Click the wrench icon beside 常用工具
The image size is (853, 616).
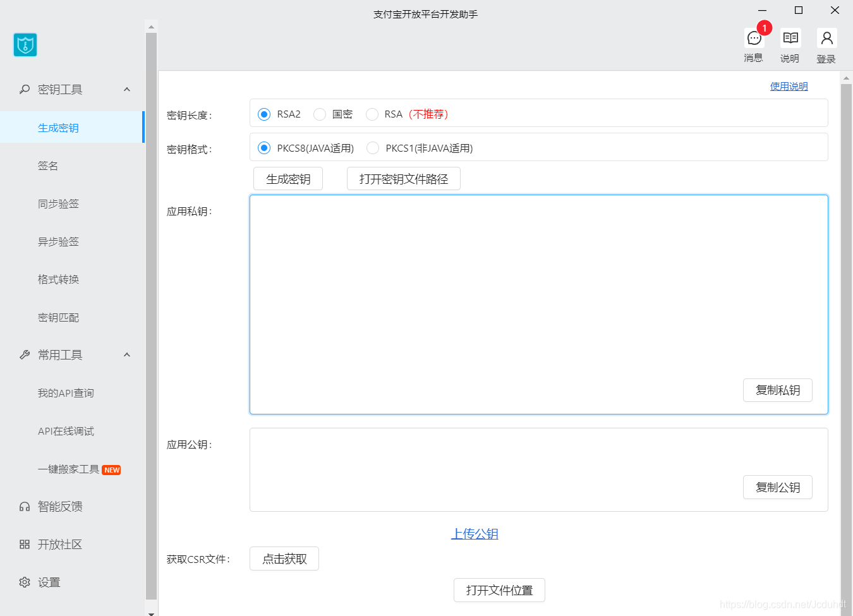pos(25,354)
